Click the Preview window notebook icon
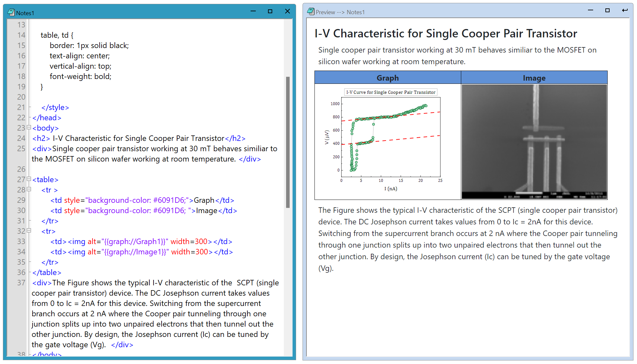Screen dimensions: 637x364 (x=311, y=12)
